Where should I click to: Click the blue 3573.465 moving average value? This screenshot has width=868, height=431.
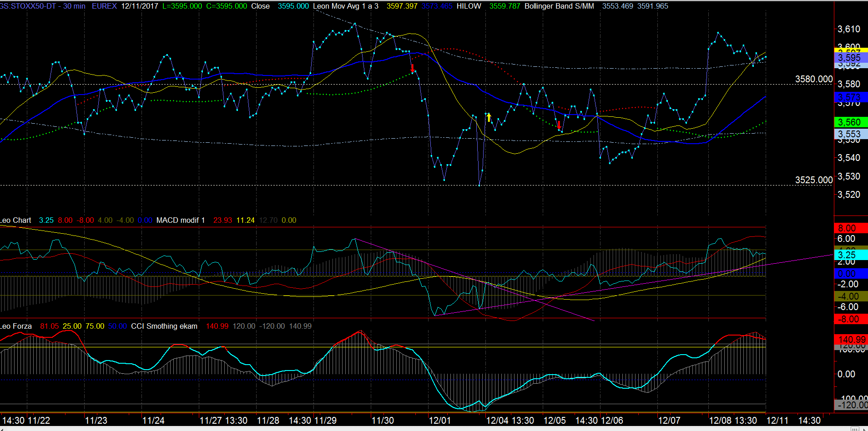(437, 6)
